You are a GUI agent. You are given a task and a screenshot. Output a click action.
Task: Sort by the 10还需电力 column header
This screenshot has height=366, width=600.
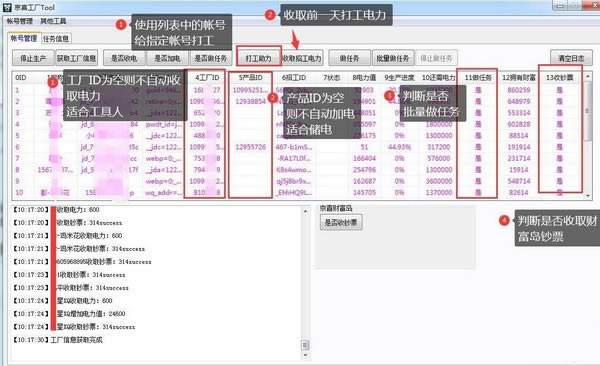pos(439,78)
